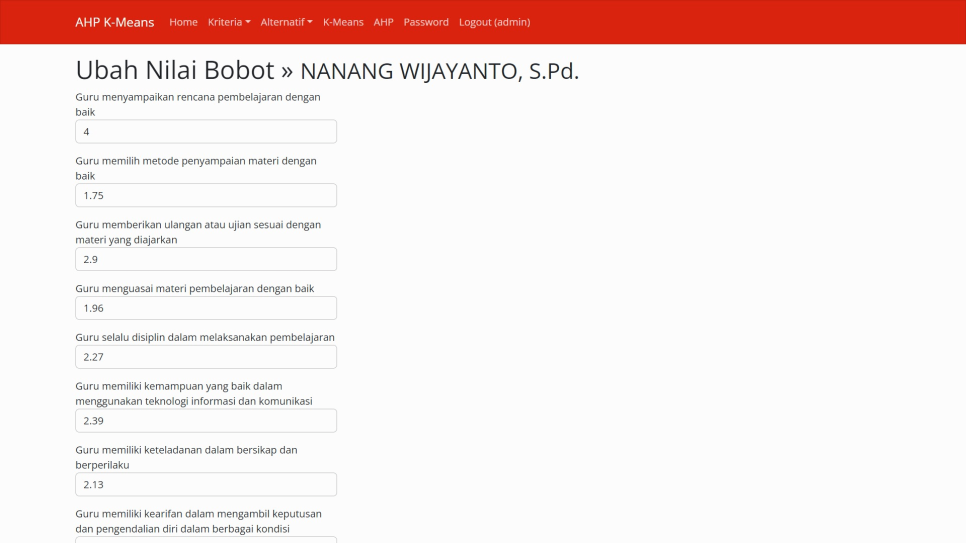Select the keteladanan field showing 2.13

(x=206, y=484)
